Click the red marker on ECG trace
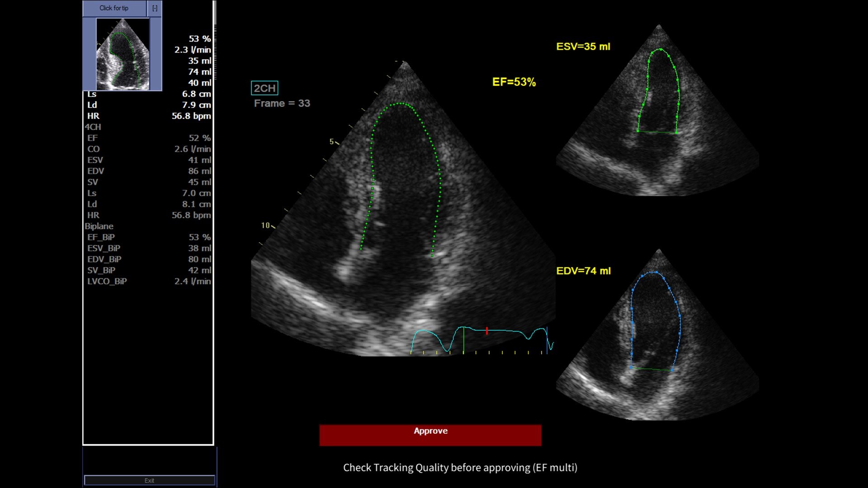This screenshot has width=868, height=488. coord(487,331)
